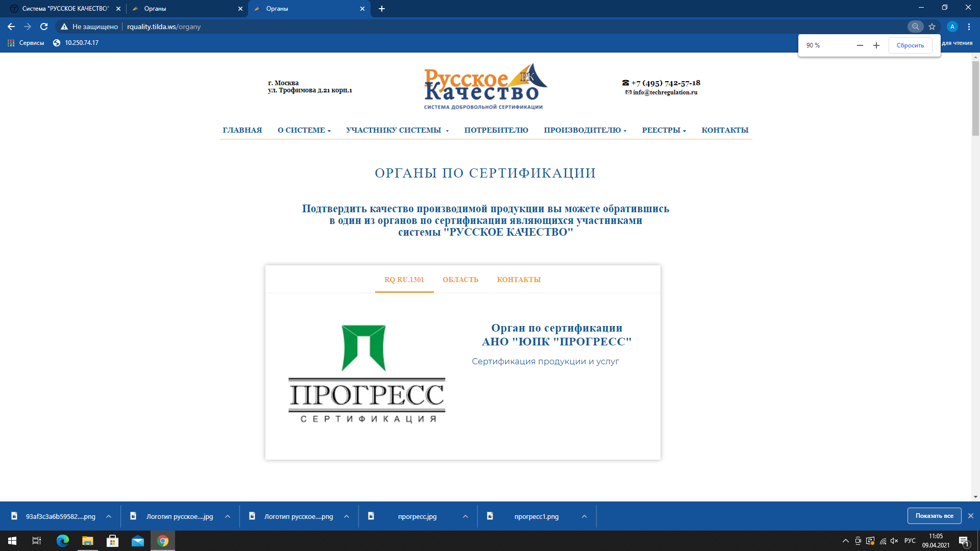Screen dimensions: 980x551
Task: Open Microsoft Store from taskbar
Action: point(112,541)
